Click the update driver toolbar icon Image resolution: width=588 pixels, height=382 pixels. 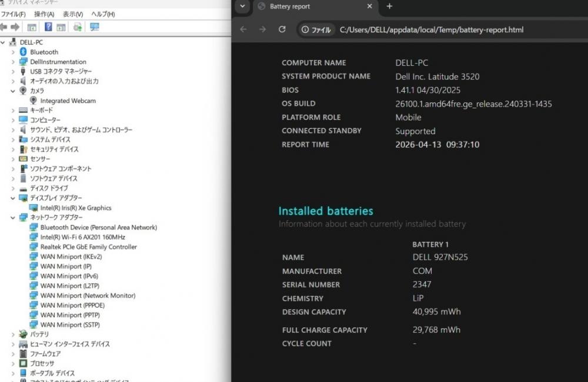tap(77, 27)
